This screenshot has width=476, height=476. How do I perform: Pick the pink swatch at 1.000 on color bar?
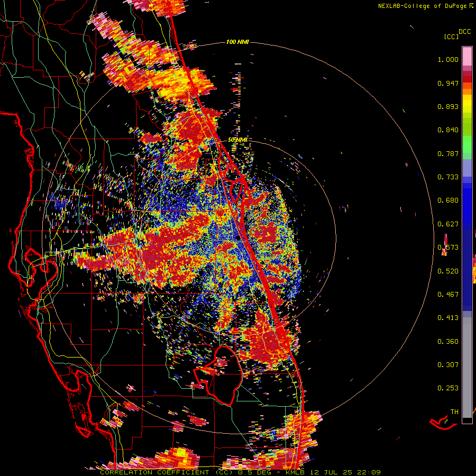(467, 57)
